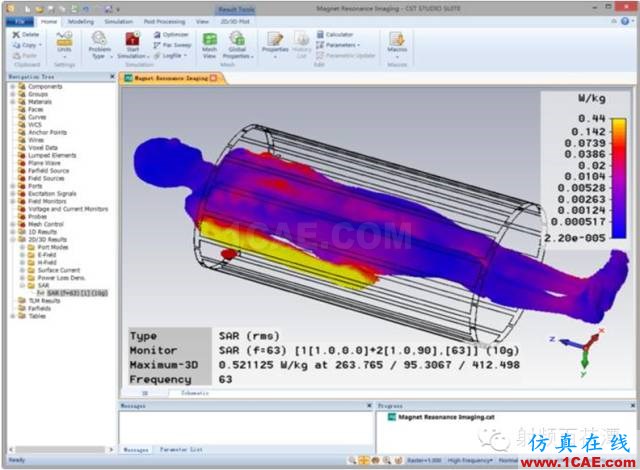Screen dimensions: 640x470
Task: Click the Optimizer button
Action: tap(171, 35)
